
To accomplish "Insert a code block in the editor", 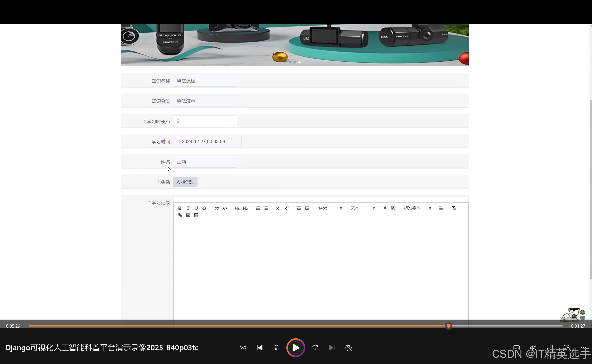I will 225,208.
